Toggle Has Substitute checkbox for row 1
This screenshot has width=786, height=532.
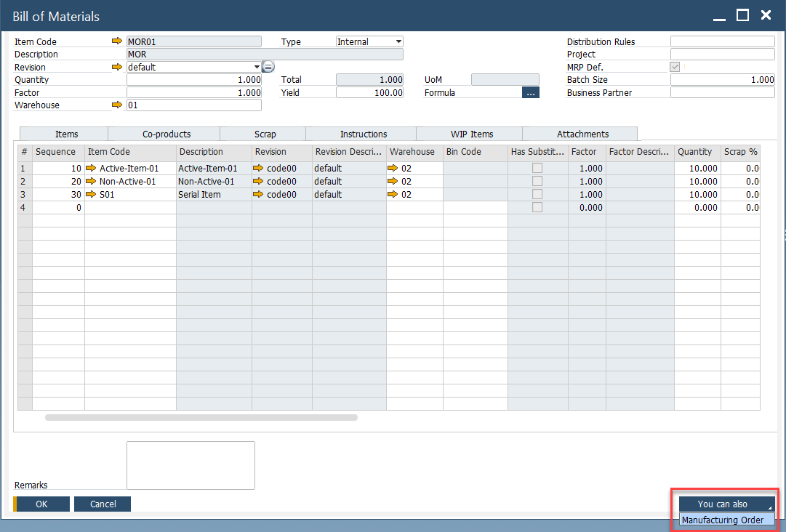click(537, 169)
